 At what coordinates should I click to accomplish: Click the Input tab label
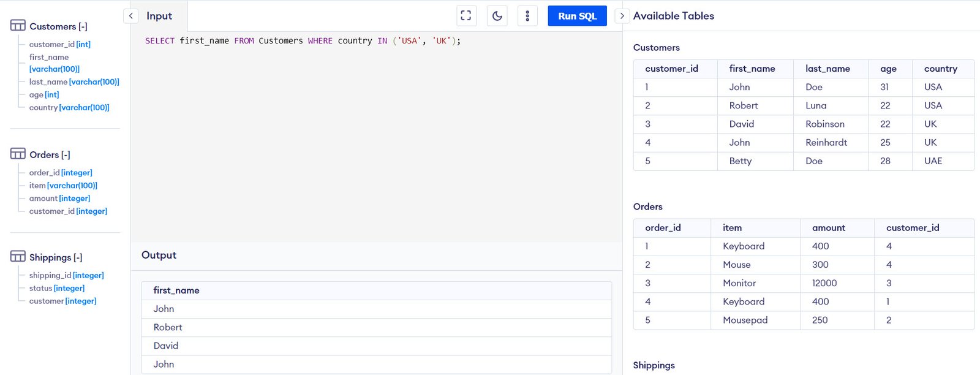[159, 16]
